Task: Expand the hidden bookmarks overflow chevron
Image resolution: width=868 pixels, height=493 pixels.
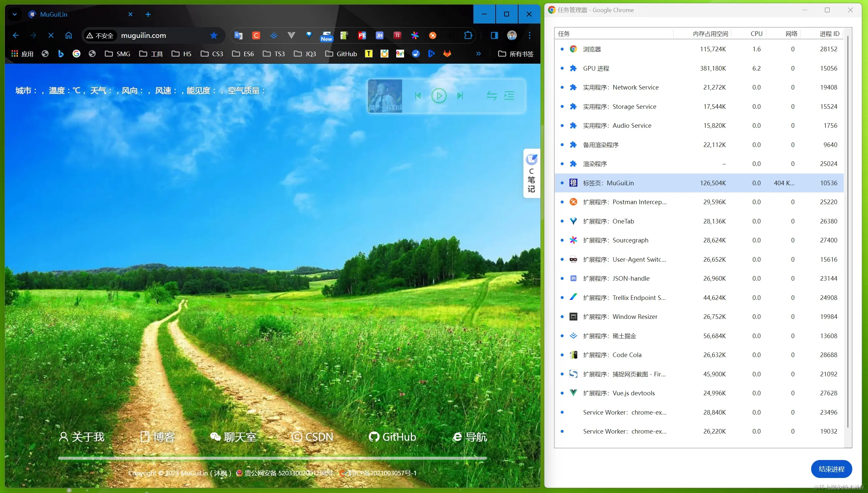Action: click(x=478, y=54)
